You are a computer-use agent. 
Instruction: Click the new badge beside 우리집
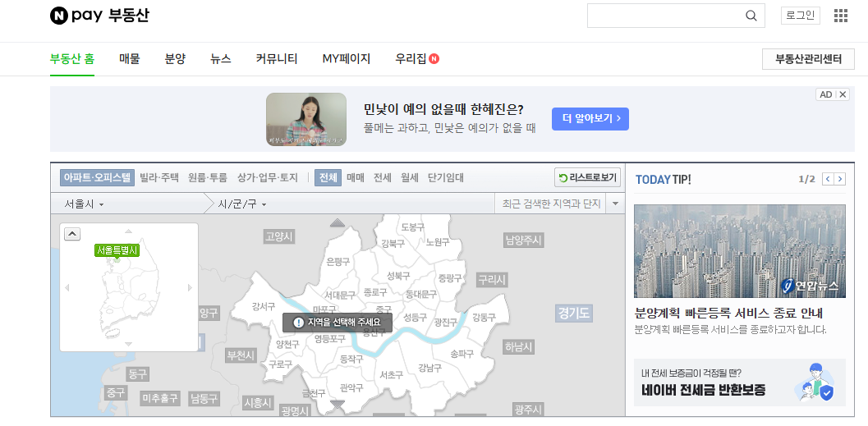[434, 58]
